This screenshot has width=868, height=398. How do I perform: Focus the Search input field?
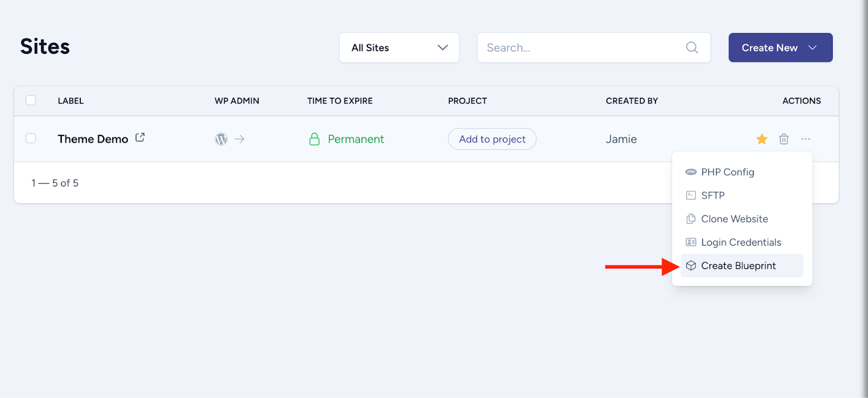pos(580,48)
